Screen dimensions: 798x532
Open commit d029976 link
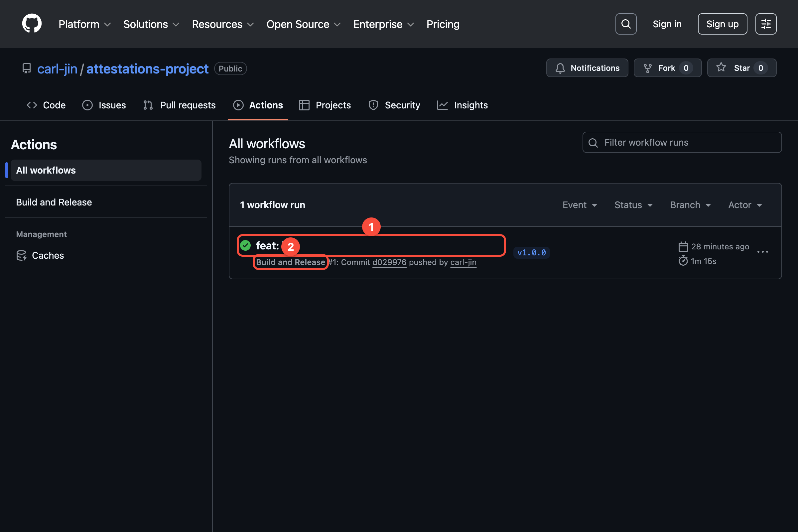pos(389,262)
